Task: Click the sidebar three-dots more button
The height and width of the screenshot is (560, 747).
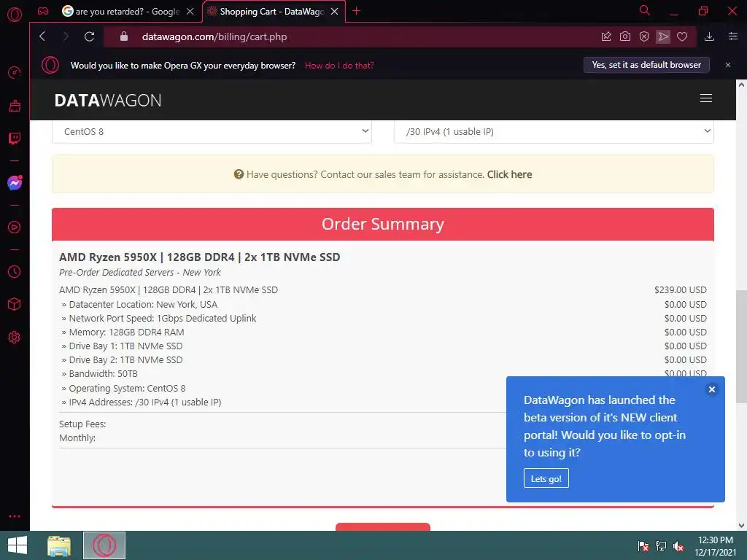Action: (x=15, y=516)
